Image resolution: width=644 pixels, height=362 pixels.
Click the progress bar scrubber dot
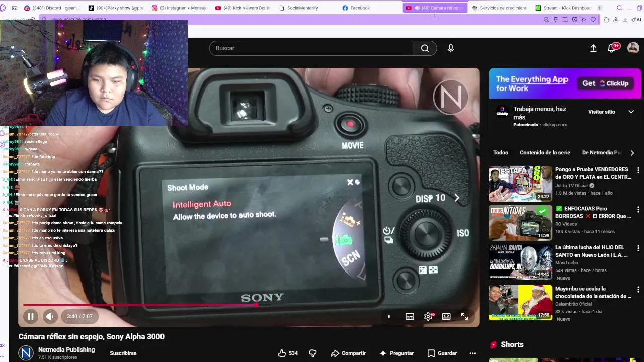257,304
